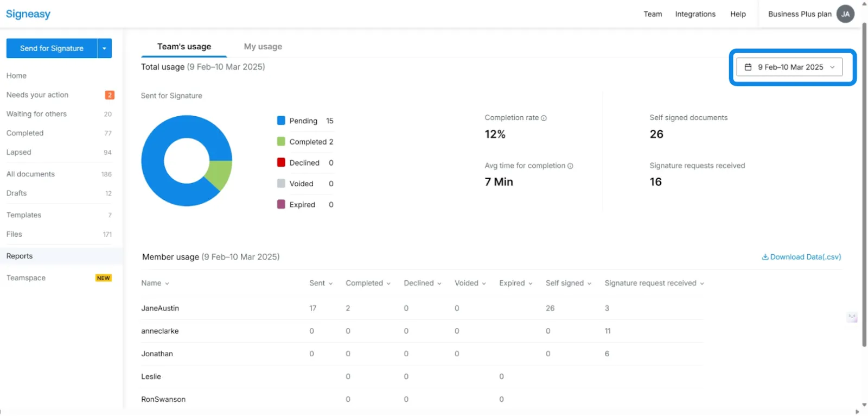This screenshot has height=416, width=868.
Task: Sort by the Completed column header
Action: pos(368,283)
